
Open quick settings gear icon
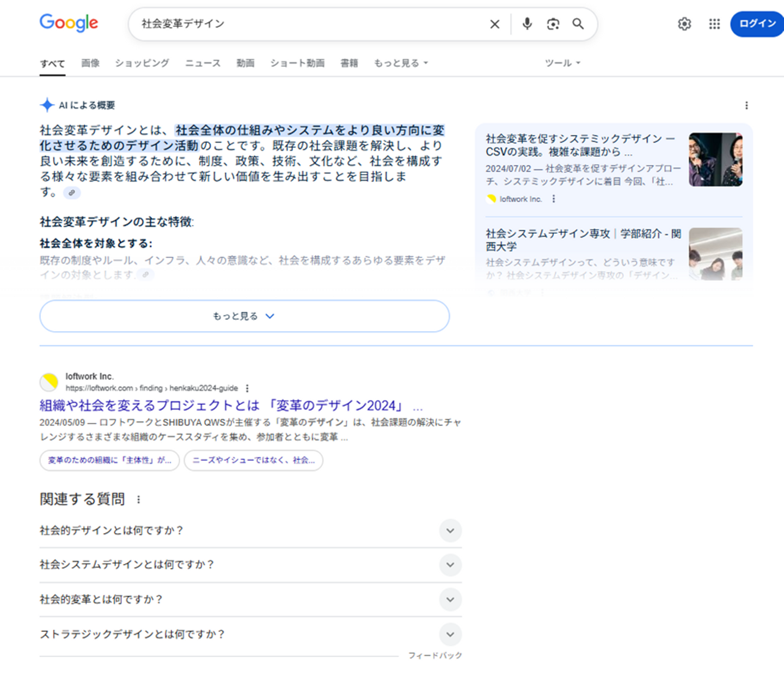tap(684, 24)
